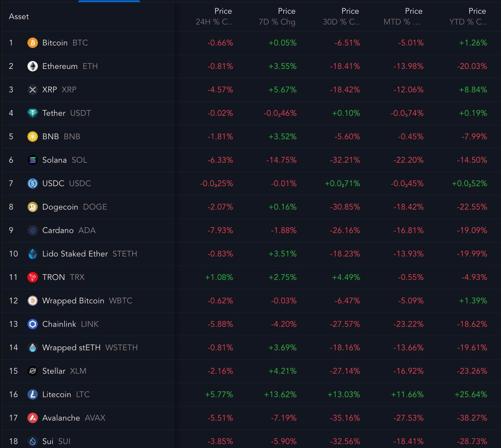
Task: Click the Avalanche logo icon
Action: [x=32, y=418]
